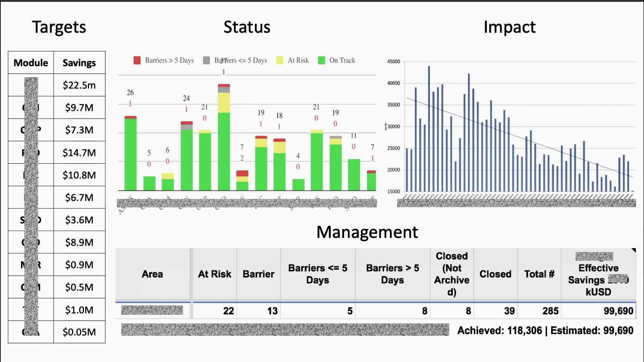644x362 pixels.
Task: Select the $22.5m savings cell
Action: pyautogui.click(x=79, y=85)
